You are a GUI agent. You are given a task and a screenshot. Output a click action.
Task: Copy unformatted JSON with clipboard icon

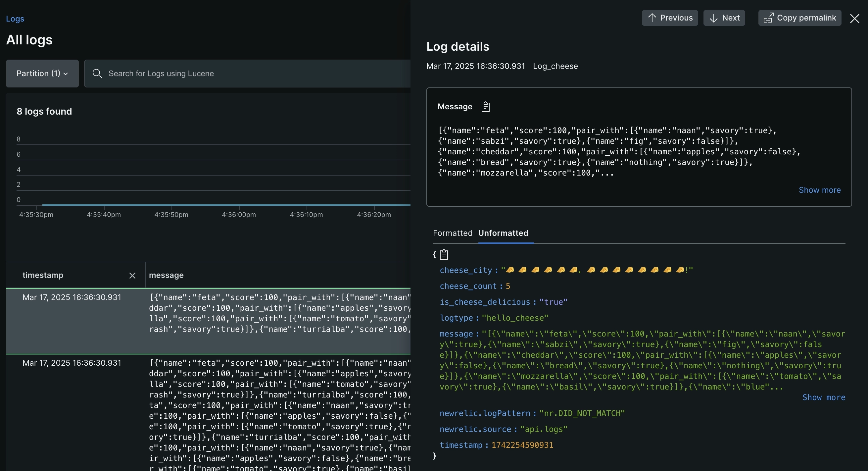pyautogui.click(x=444, y=254)
